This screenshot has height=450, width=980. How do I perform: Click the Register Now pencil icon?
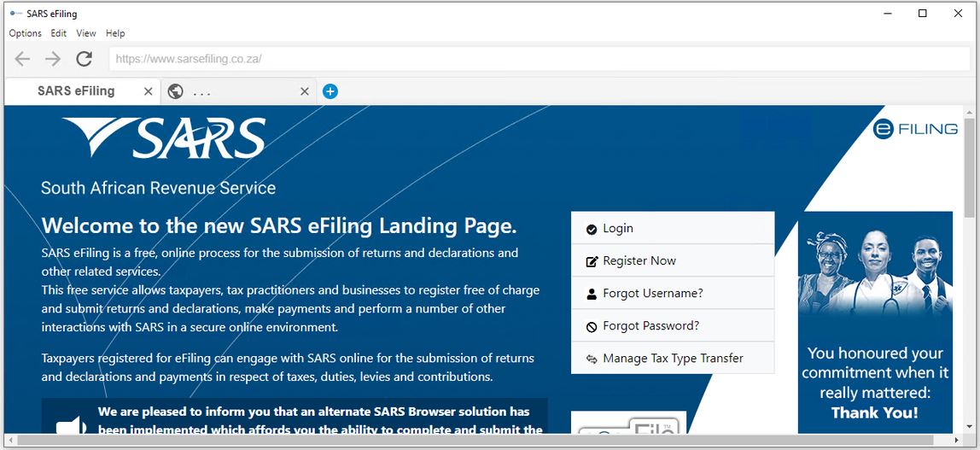tap(592, 262)
